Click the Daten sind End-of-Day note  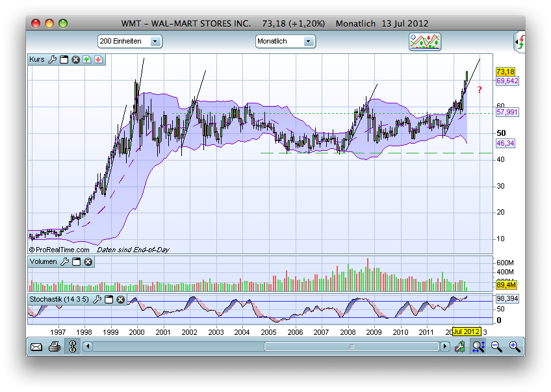tap(133, 250)
